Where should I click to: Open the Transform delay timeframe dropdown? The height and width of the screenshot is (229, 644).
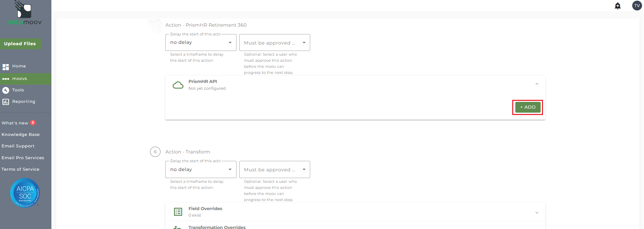tap(201, 170)
